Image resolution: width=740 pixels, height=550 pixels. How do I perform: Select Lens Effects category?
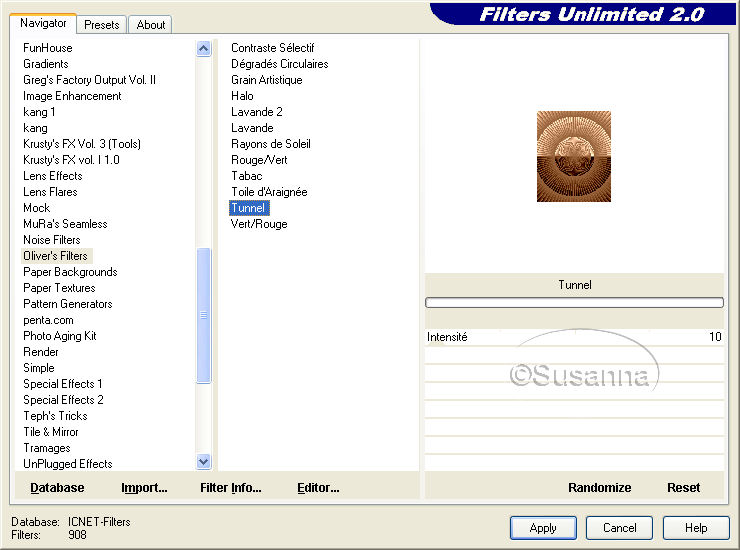coord(53,176)
